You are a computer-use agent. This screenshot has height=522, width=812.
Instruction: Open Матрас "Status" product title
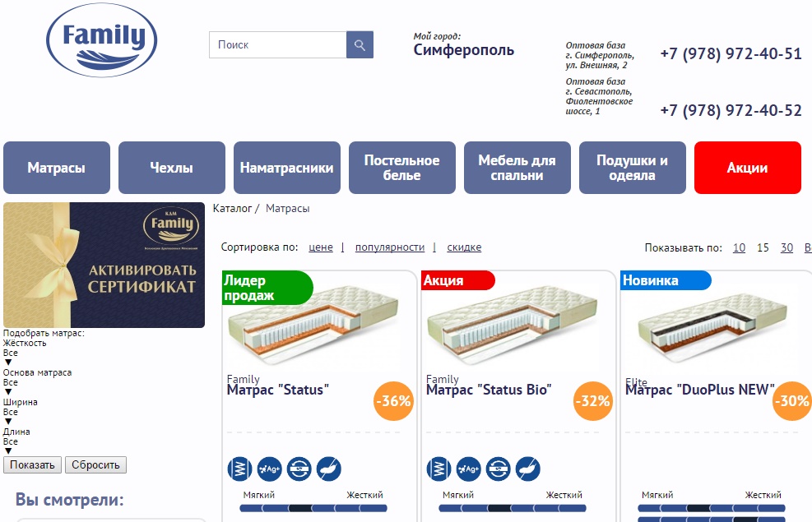coord(277,390)
